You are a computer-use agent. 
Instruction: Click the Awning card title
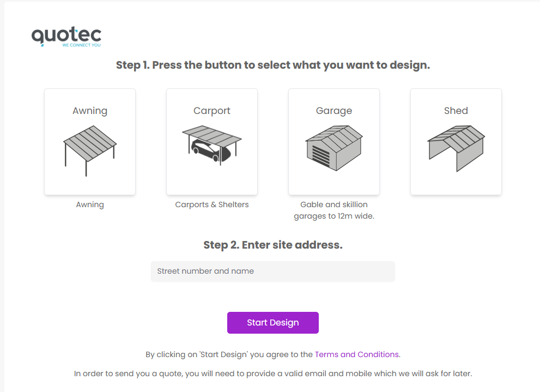click(90, 111)
